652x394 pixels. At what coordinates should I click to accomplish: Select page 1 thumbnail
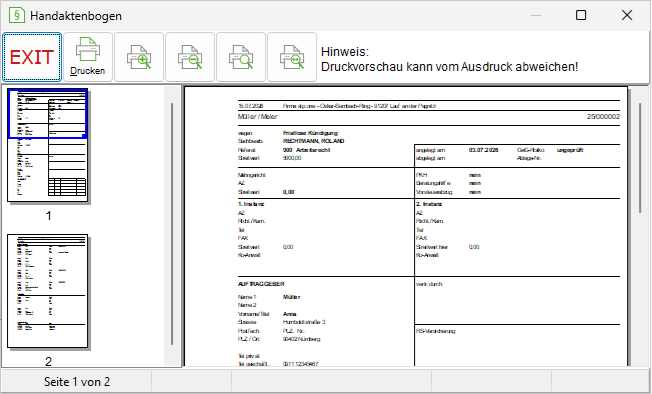pos(47,145)
